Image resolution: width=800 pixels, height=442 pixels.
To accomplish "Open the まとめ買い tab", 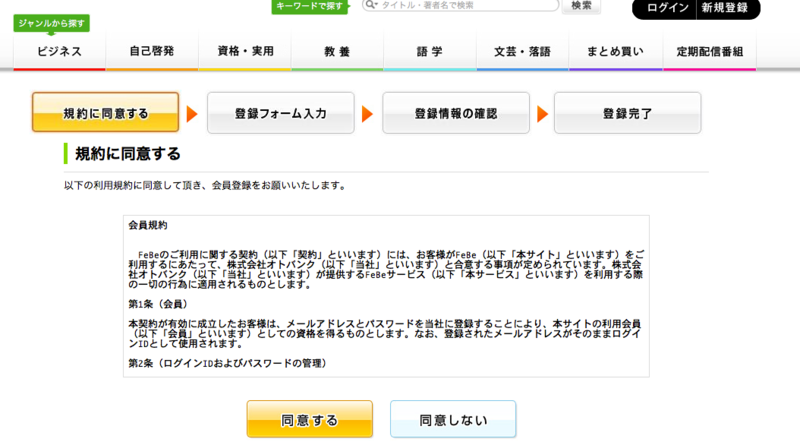I will [x=616, y=52].
